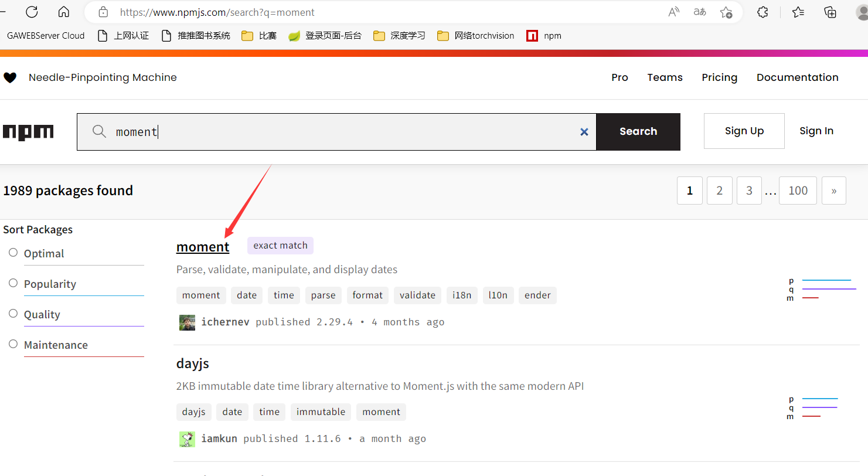This screenshot has width=868, height=476.
Task: Click the Sign Up button
Action: [x=744, y=131]
